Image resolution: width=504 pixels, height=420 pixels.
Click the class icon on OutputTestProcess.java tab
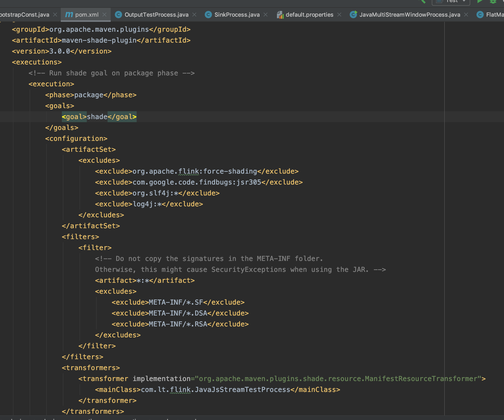(118, 15)
